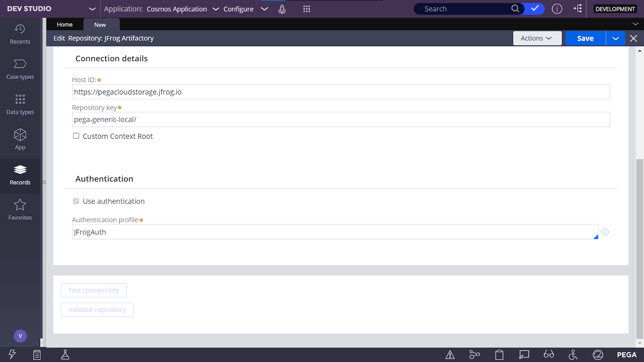Screen dimensions: 644x362
Task: Click the DEVELOPMENT environment label
Action: (x=615, y=9)
